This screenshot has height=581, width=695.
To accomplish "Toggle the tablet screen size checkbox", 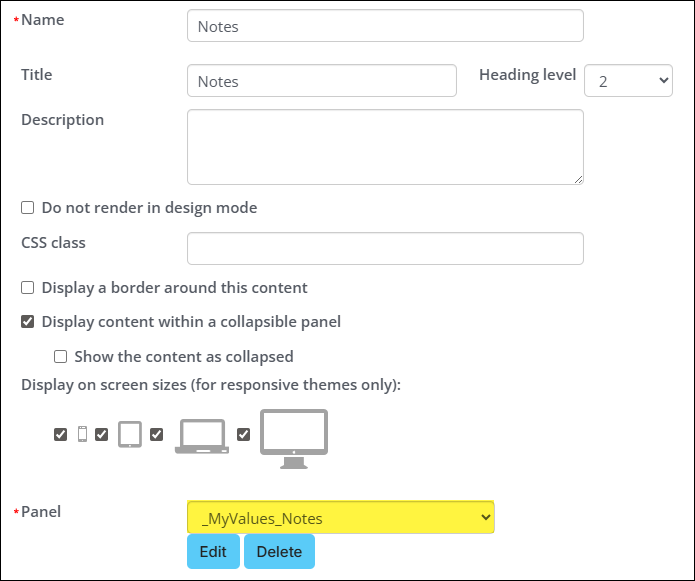I will coord(102,435).
